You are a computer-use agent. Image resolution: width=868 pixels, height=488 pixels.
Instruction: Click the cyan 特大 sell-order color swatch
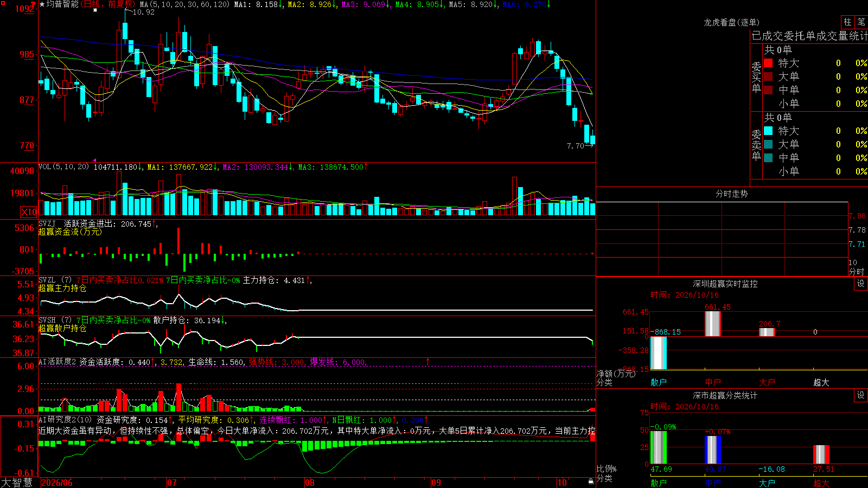(x=768, y=131)
